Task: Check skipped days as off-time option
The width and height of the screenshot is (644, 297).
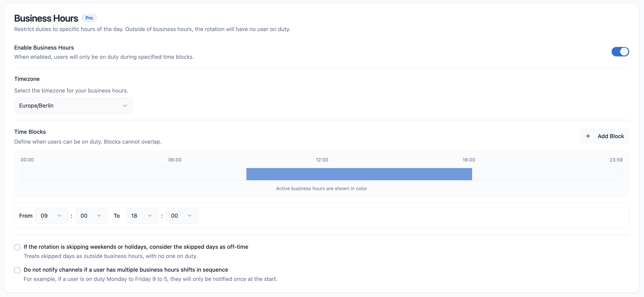Action: tap(17, 247)
